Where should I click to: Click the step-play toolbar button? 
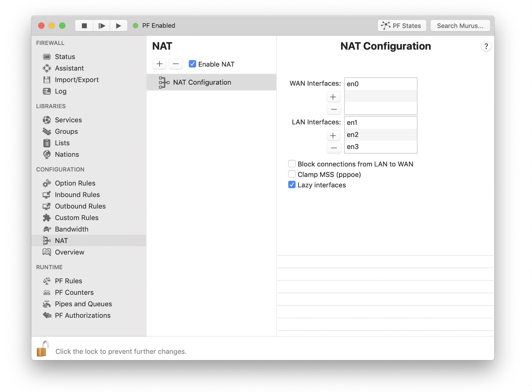pos(102,26)
